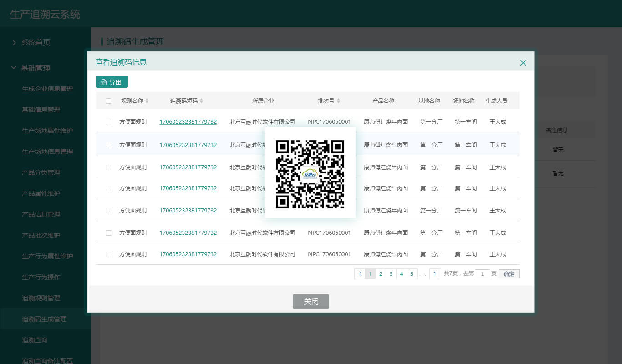
Task: Open 产品批次维护 in sidebar
Action: click(x=41, y=235)
